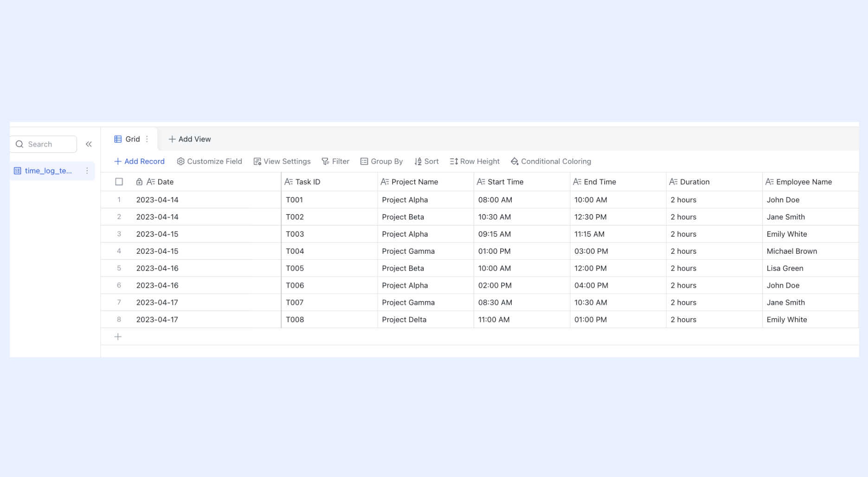Select Project Beta cell in row T005
Viewport: 868px width, 477px height.
click(426, 268)
